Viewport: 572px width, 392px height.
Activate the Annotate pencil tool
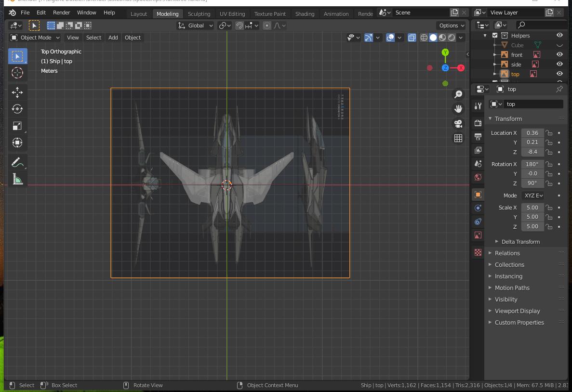point(17,163)
